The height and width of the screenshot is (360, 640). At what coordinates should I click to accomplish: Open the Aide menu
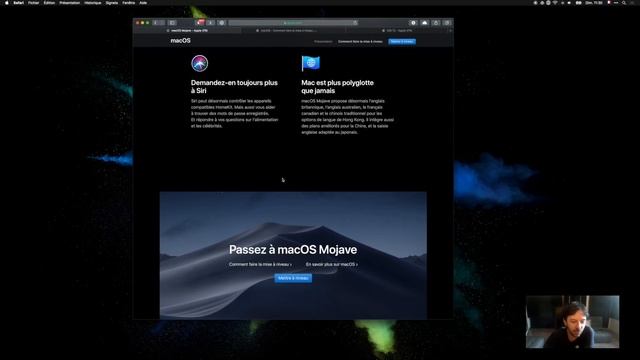[143, 3]
